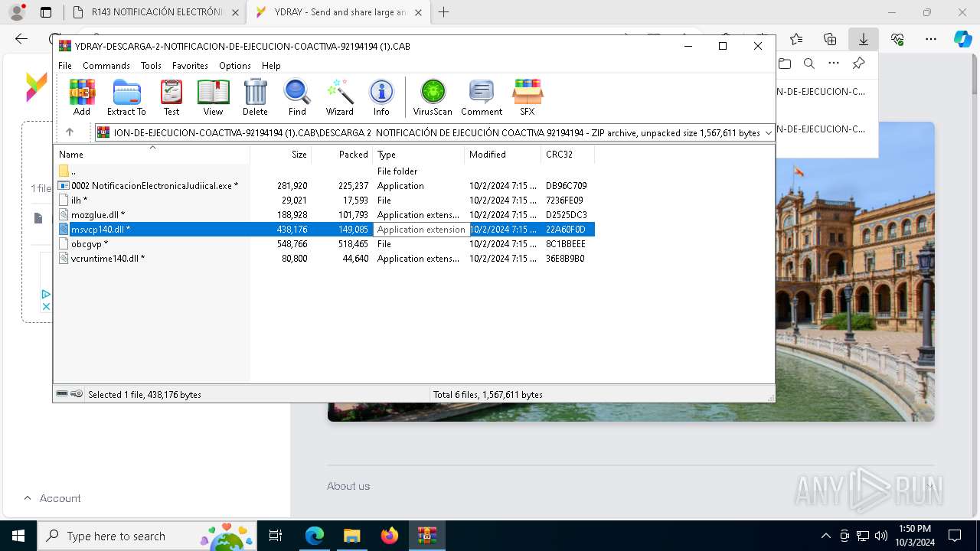Click the size value 548,766
The width and height of the screenshot is (980, 551).
point(292,244)
